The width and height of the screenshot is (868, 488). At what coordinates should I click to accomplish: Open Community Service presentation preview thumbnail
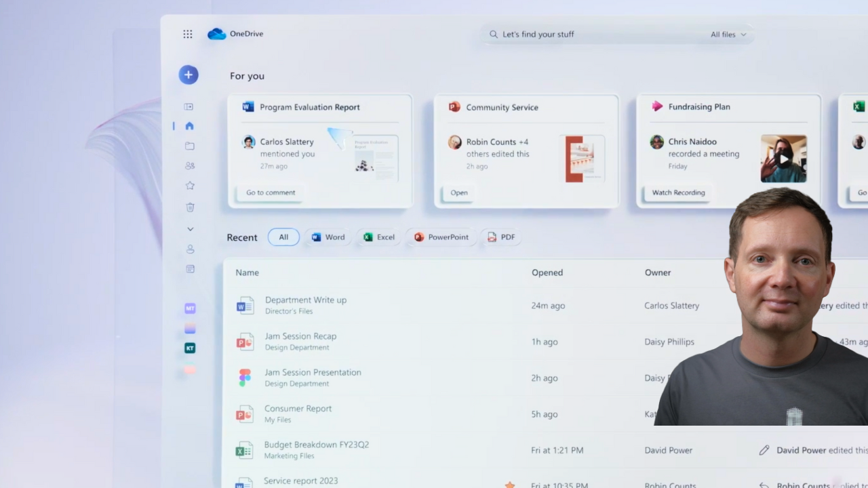point(584,159)
